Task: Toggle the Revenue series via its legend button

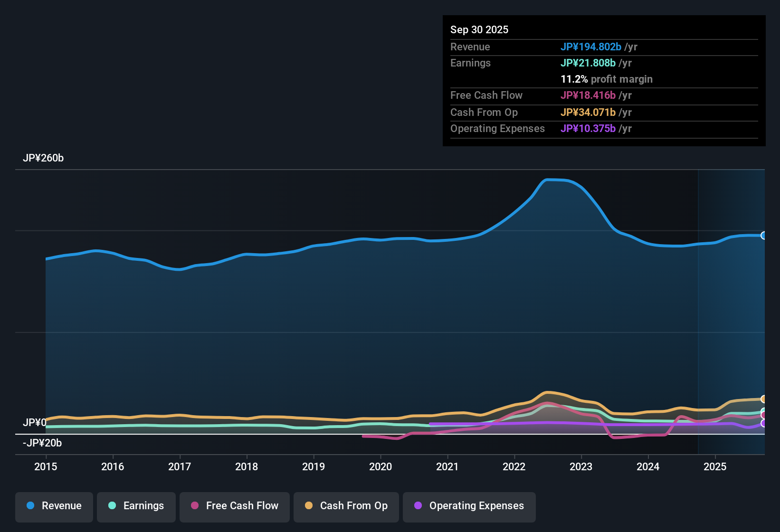Action: 54,506
